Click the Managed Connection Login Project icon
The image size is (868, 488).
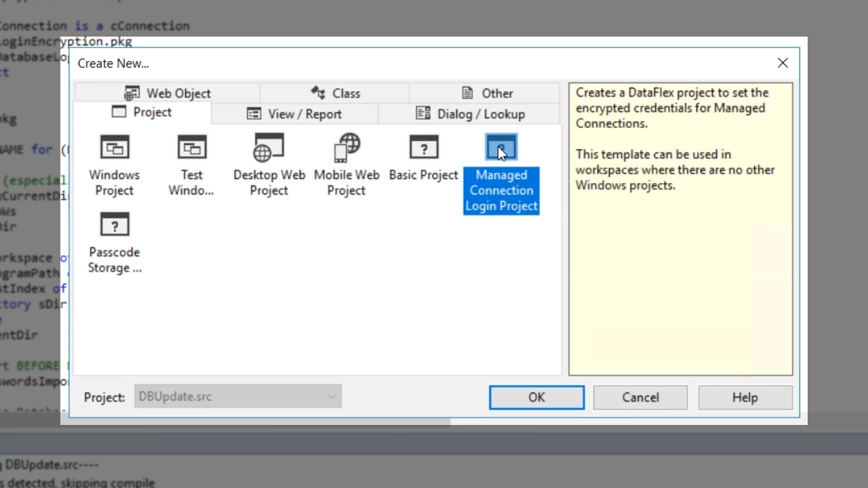(x=501, y=148)
